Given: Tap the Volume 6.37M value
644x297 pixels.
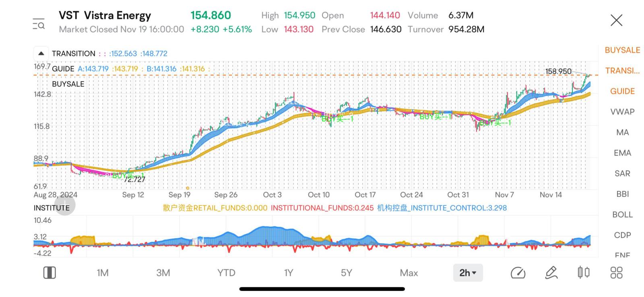Looking at the screenshot, I should click(461, 15).
